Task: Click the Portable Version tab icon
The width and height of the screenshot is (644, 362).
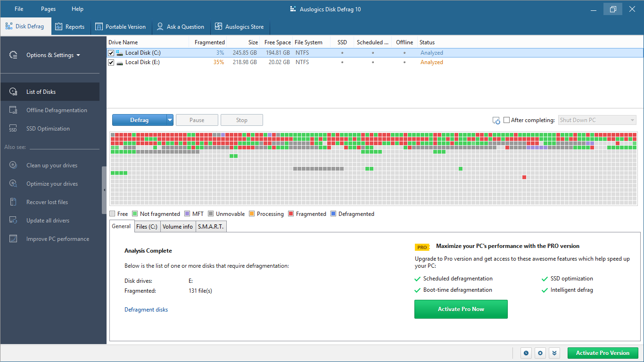Action: [99, 27]
